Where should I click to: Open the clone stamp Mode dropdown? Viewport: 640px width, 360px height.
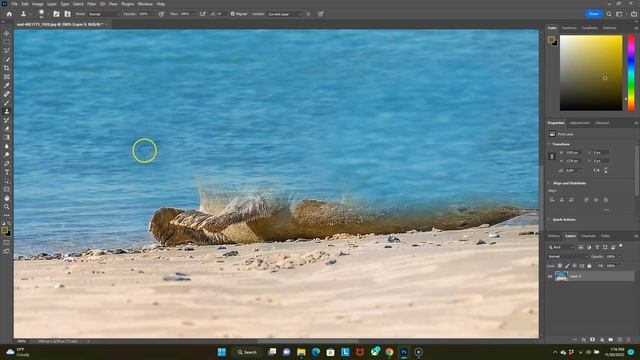104,14
